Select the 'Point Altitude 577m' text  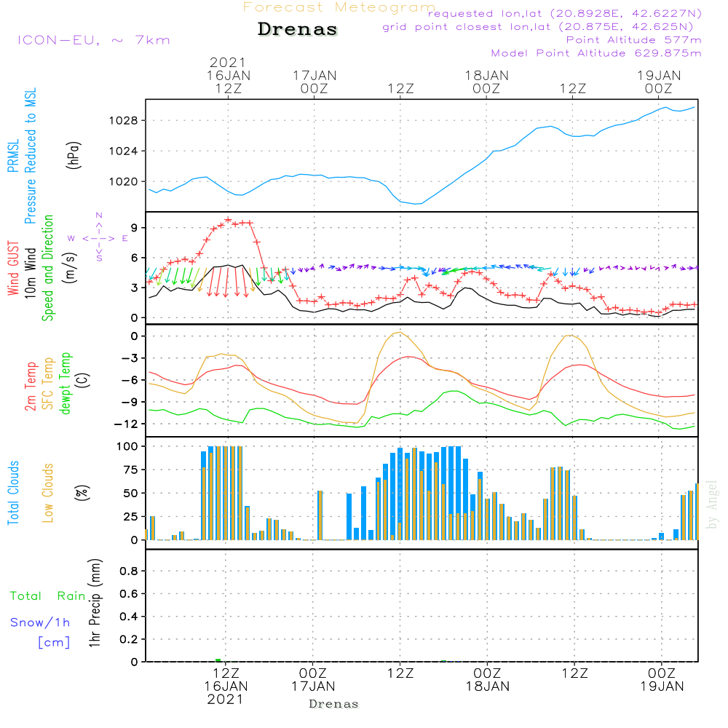(633, 40)
